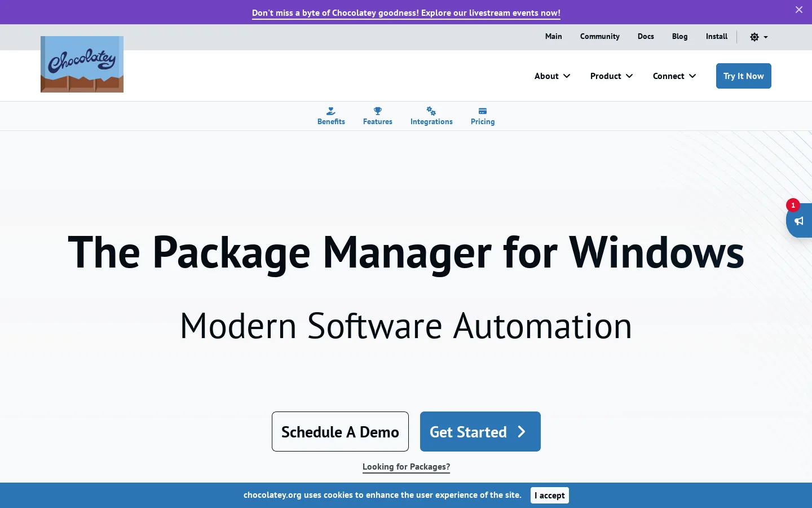Close the purple livestream banner

[x=799, y=10]
